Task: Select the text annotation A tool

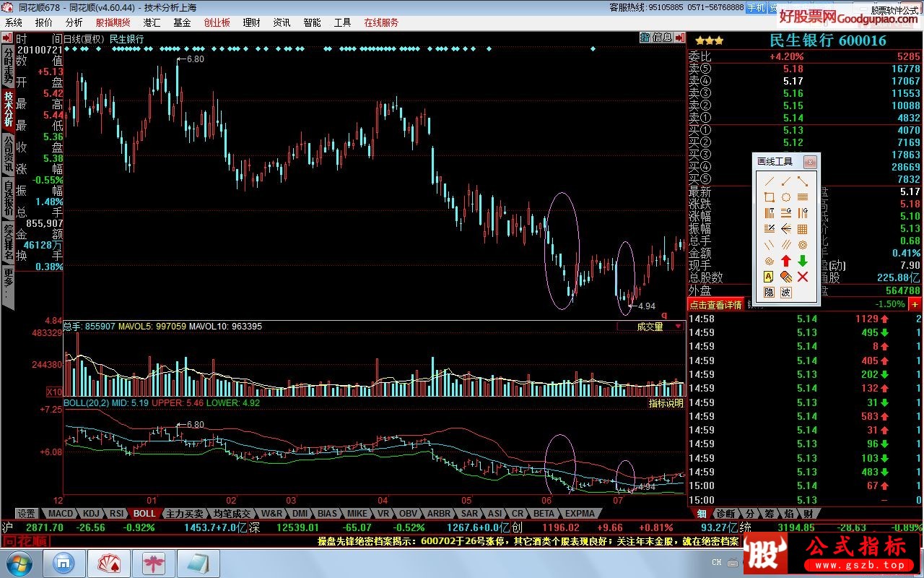Action: click(x=770, y=277)
